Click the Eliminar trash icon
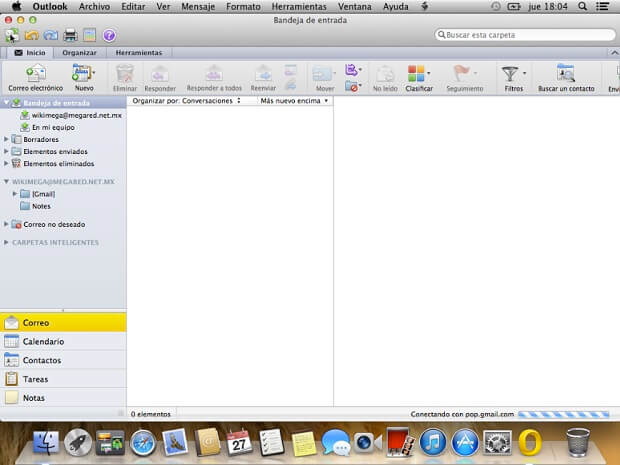The image size is (620, 465). [x=125, y=74]
